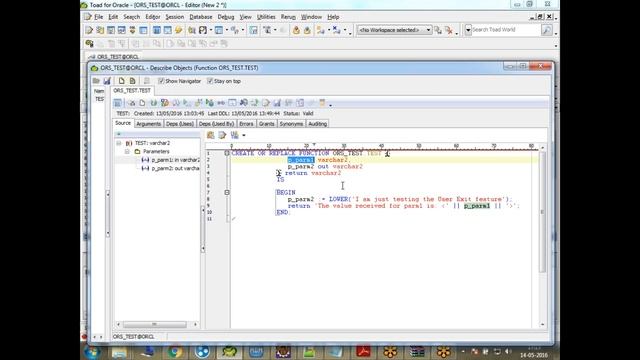Click the page-with-pencil icon in source toolbar
The height and width of the screenshot is (360, 640).
click(222, 135)
